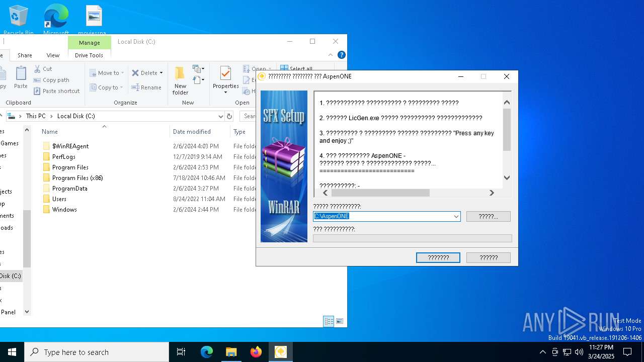Open Windows Start menu
Image resolution: width=644 pixels, height=362 pixels.
[12, 352]
